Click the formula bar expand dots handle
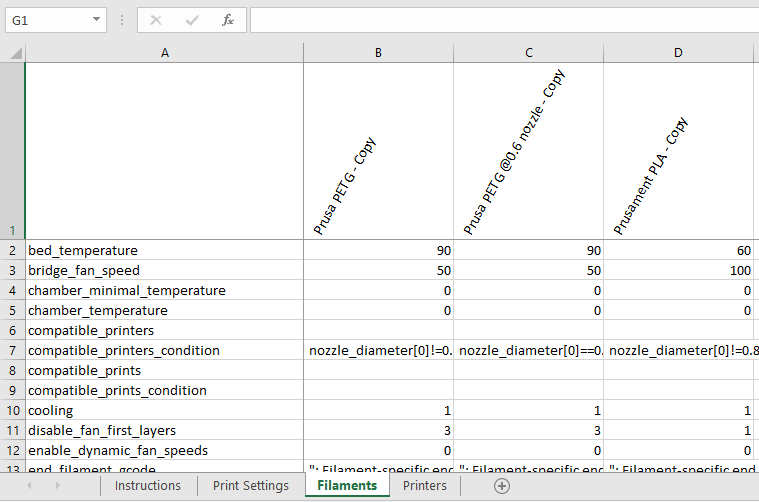 [121, 20]
